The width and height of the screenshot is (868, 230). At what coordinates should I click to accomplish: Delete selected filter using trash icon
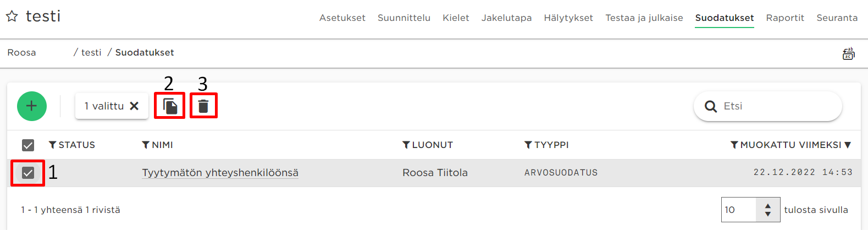[203, 106]
